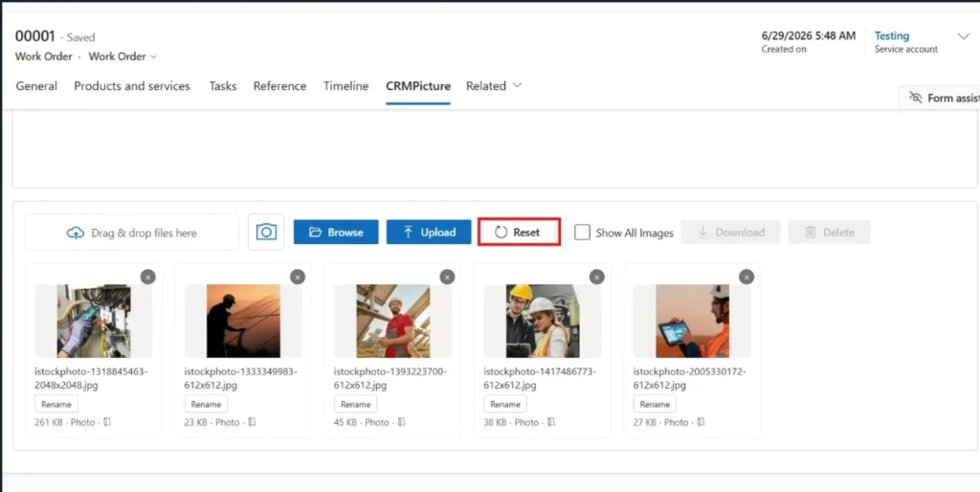
Task: Remove the istockphoto-2005330172 image with its X
Action: pos(746,277)
